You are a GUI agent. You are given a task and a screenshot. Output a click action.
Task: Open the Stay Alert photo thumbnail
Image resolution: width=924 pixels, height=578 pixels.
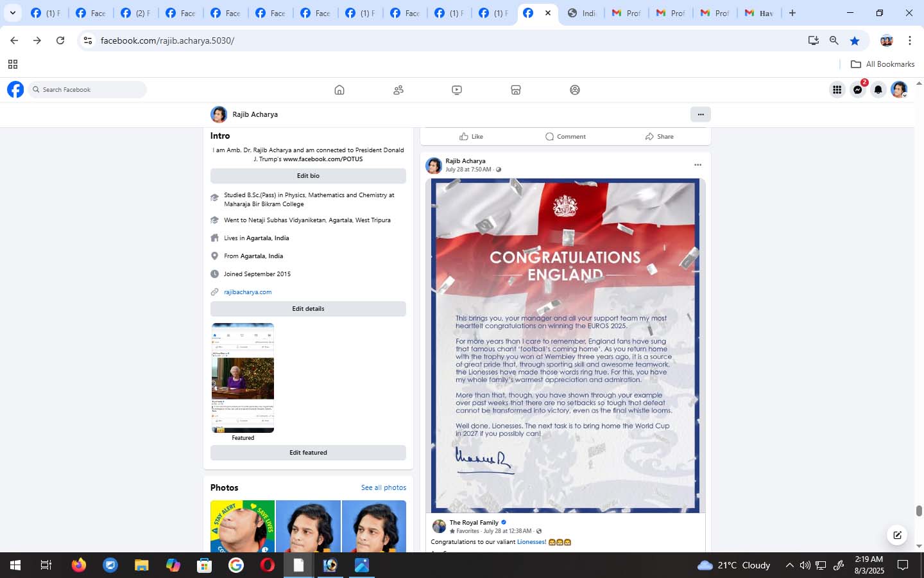click(243, 526)
